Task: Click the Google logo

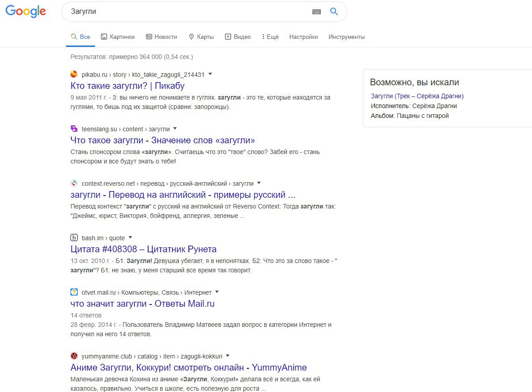Action: (x=26, y=11)
